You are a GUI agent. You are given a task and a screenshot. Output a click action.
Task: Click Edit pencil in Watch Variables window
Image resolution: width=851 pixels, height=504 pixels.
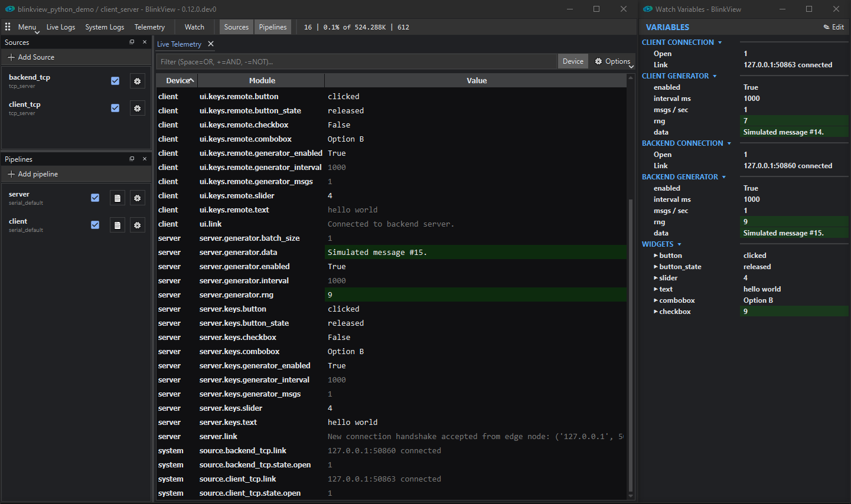834,27
